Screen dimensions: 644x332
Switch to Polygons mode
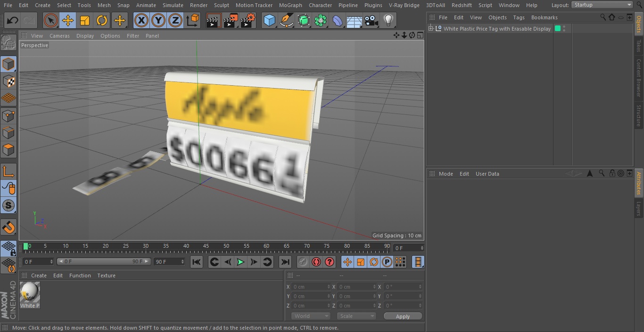click(8, 150)
